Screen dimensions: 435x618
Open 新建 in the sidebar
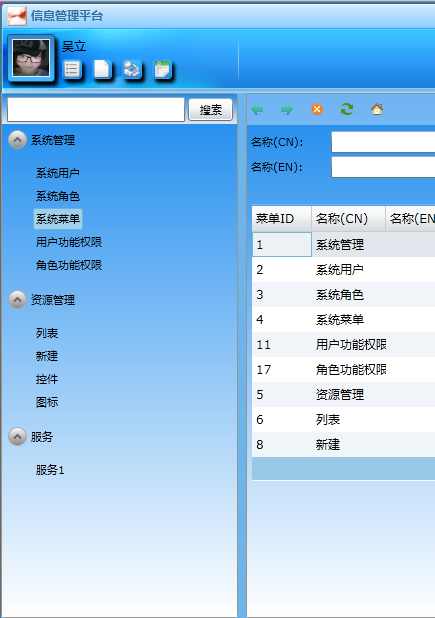[47, 356]
